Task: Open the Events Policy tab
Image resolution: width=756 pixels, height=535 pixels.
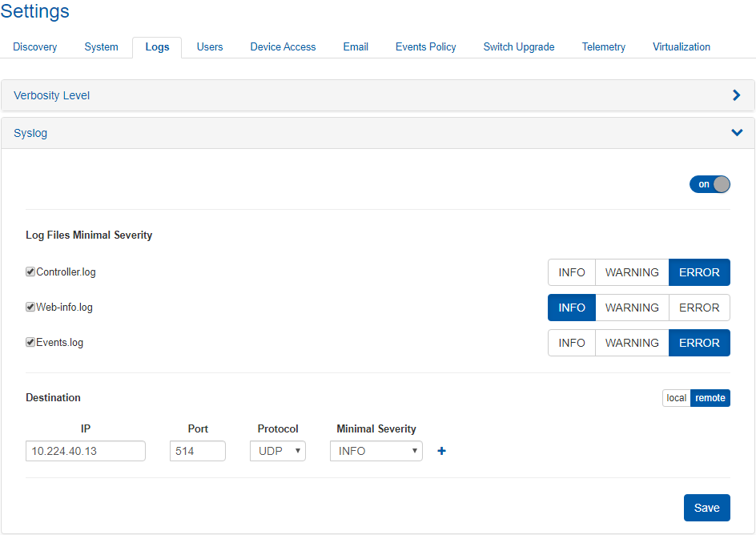Action: [425, 47]
